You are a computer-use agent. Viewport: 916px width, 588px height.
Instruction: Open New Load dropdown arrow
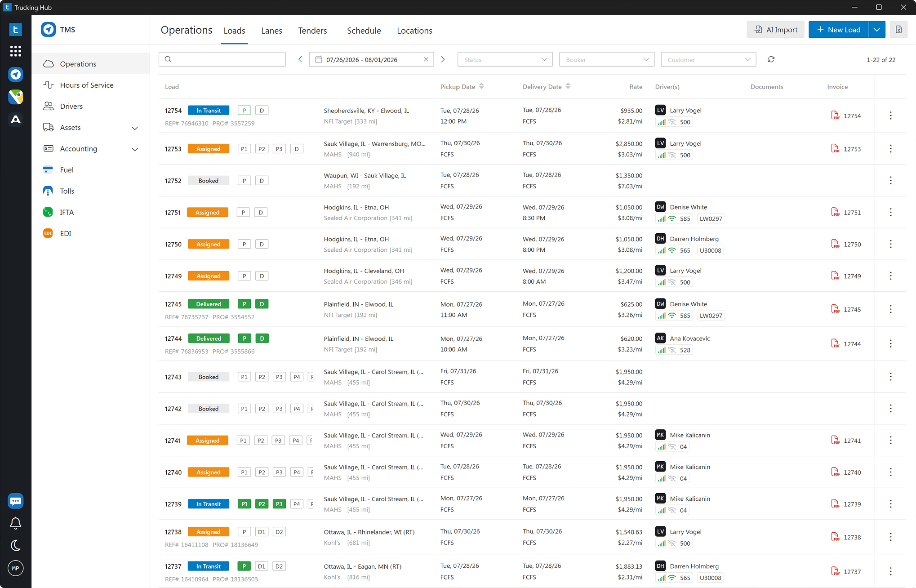(x=877, y=30)
